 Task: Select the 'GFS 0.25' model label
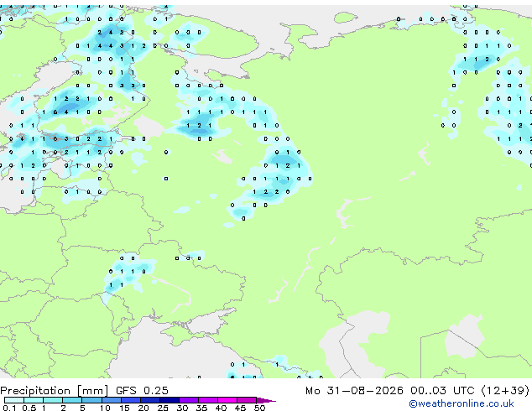click(142, 391)
